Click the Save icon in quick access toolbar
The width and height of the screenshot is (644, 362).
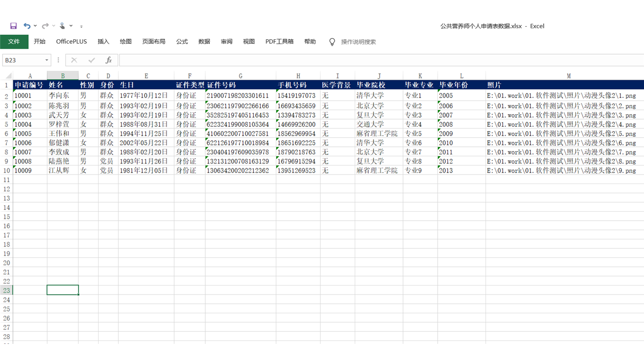coord(14,26)
